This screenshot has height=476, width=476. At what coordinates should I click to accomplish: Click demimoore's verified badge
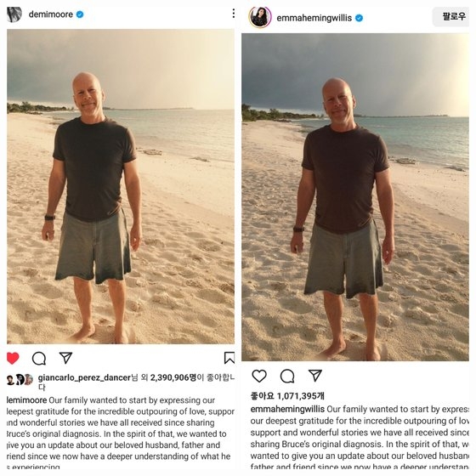click(80, 14)
